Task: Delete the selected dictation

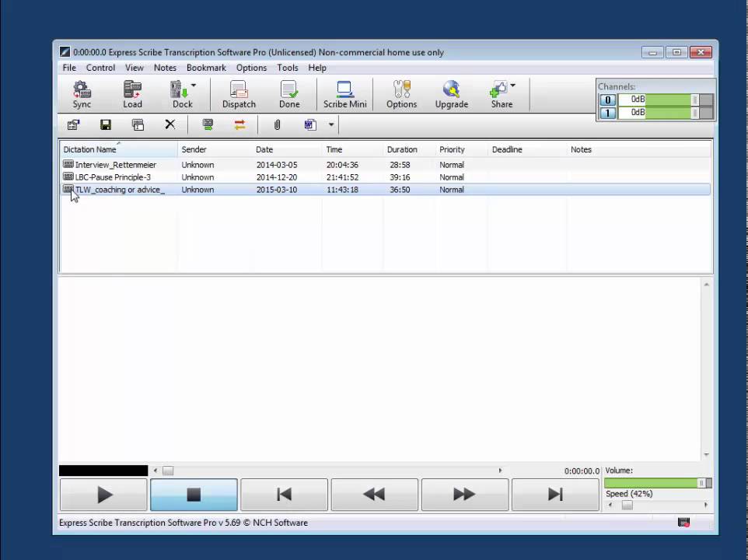Action: [170, 124]
